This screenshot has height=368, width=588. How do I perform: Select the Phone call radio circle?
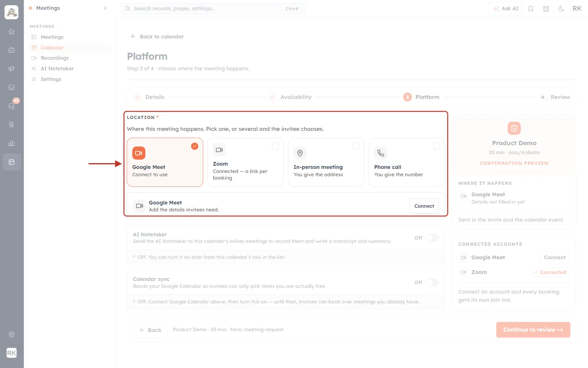(x=437, y=146)
